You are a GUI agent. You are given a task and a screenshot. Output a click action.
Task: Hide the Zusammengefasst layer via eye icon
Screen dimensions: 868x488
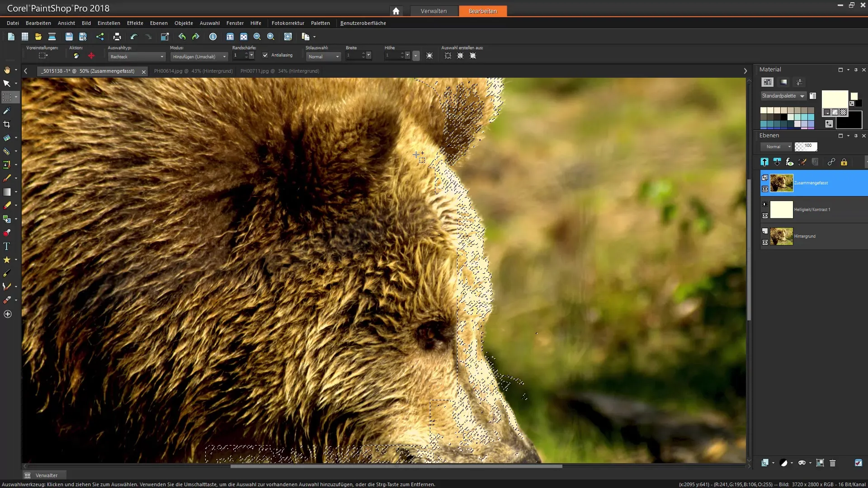click(x=765, y=189)
